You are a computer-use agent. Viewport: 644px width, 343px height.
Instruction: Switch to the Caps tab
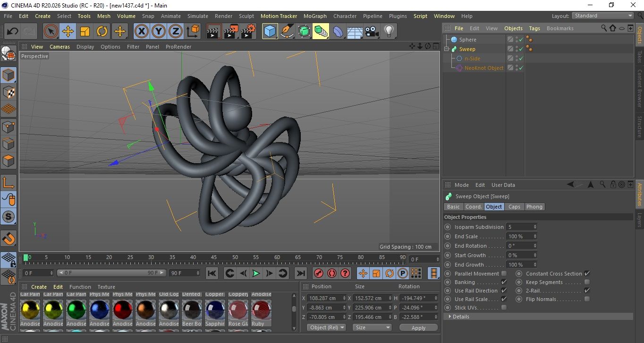(x=514, y=207)
